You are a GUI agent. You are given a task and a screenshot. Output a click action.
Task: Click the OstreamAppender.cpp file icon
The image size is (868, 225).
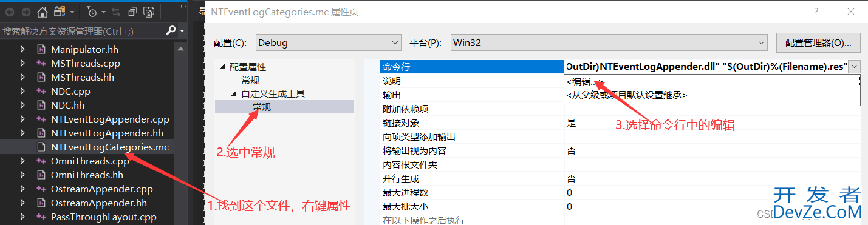[x=41, y=189]
